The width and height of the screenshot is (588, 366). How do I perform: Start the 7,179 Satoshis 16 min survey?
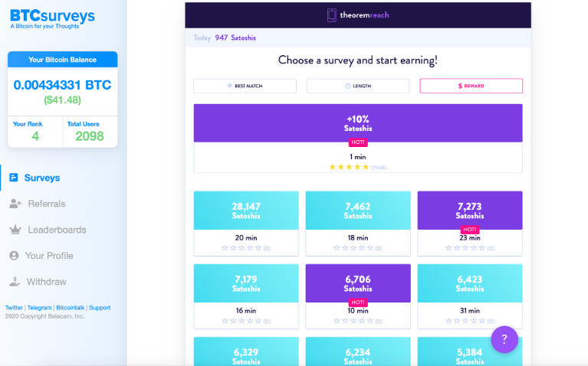click(x=246, y=296)
